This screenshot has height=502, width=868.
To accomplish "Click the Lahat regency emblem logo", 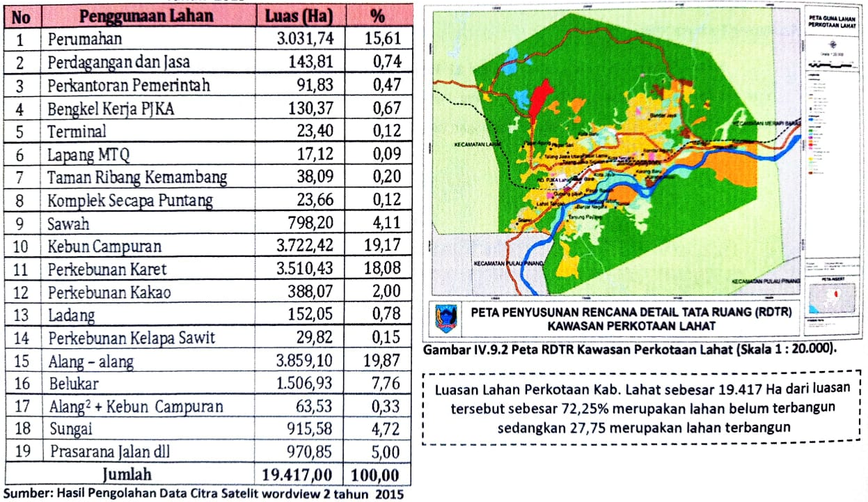I will tap(445, 318).
